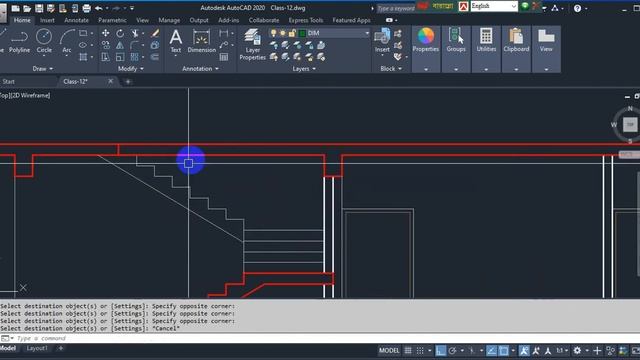Click the Move tool in Modify panel
Image resolution: width=640 pixels, height=360 pixels.
tap(105, 33)
